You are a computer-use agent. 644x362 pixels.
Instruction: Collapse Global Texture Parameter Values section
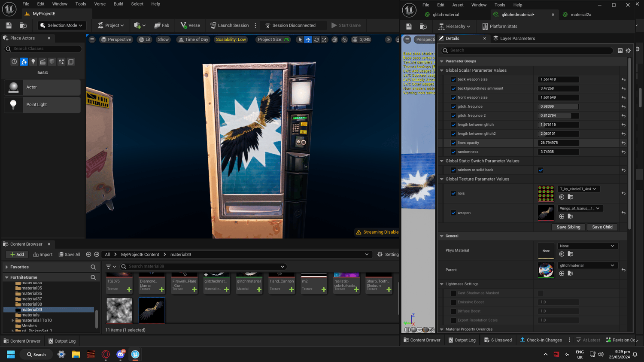tap(442, 179)
